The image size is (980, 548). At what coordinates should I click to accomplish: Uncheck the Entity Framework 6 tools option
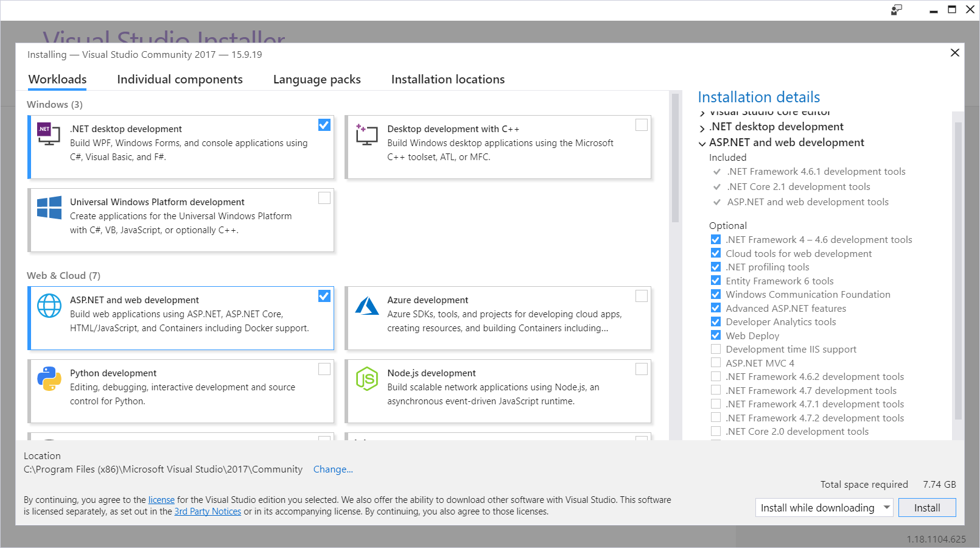point(716,281)
